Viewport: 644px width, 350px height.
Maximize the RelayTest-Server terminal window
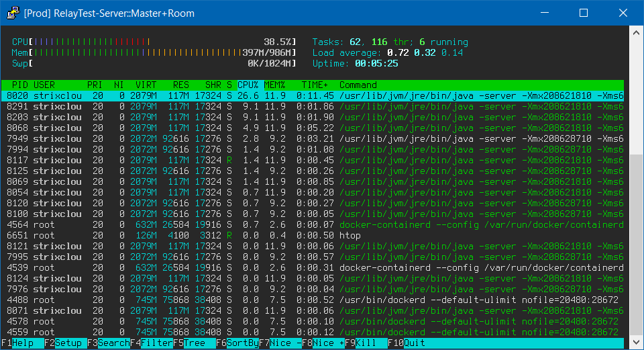583,13
